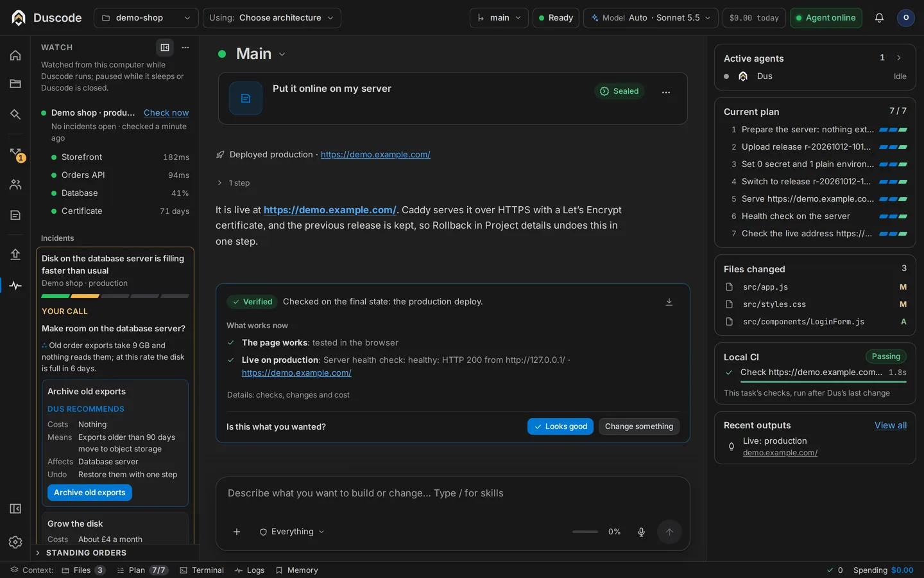The width and height of the screenshot is (924, 578).
Task: Open the settings gear in the sidebar
Action: (15, 542)
